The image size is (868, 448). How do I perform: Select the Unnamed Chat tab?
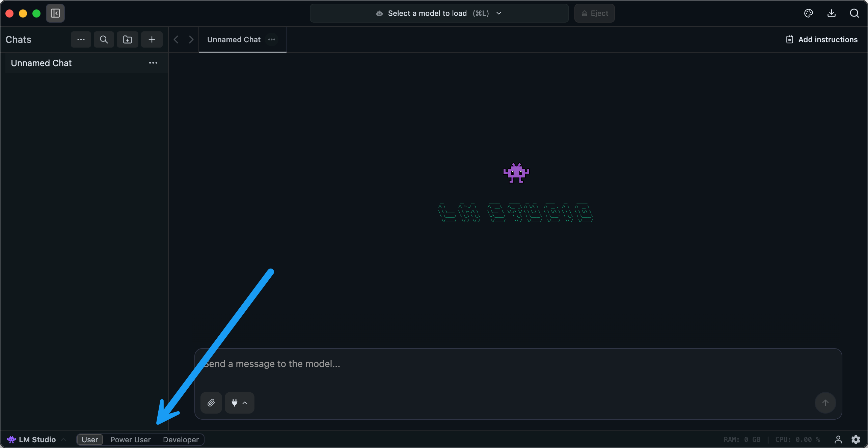[x=234, y=39]
